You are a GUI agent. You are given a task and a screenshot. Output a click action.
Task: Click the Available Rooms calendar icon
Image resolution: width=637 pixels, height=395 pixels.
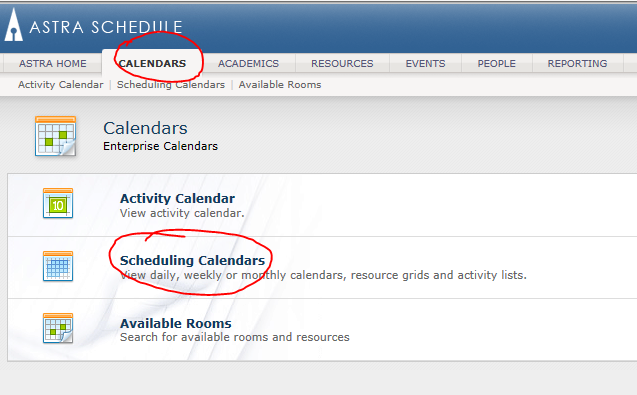point(58,328)
